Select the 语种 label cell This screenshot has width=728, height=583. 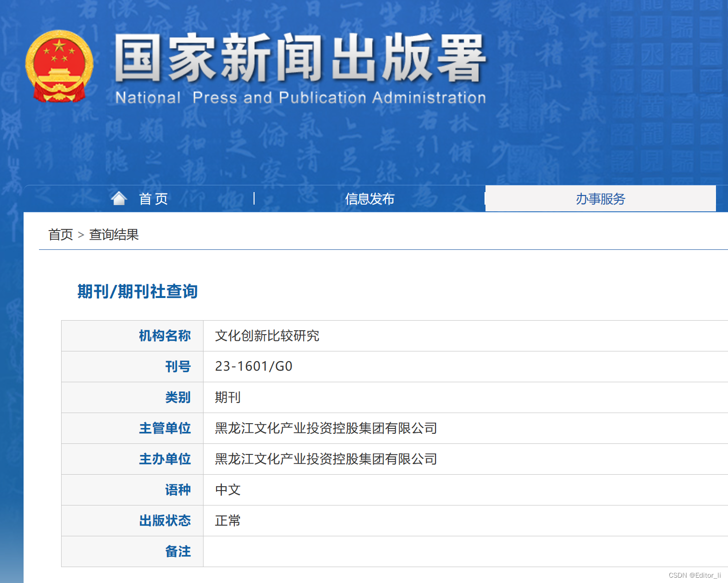[x=132, y=490]
